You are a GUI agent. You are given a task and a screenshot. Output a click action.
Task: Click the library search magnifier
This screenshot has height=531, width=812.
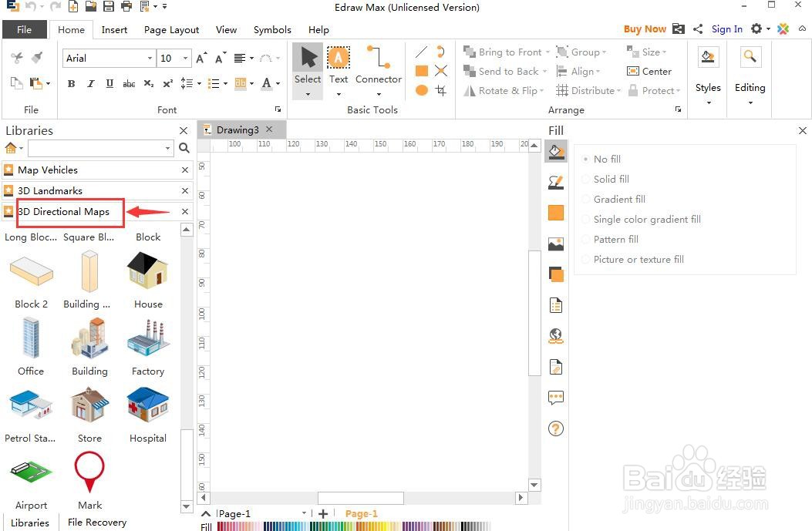point(184,148)
